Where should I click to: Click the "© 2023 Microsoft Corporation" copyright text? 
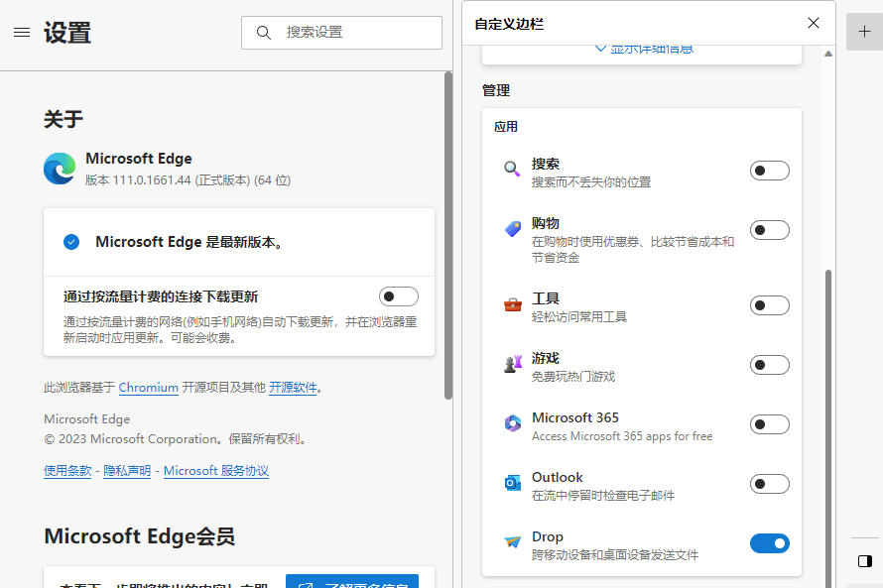tap(176, 439)
